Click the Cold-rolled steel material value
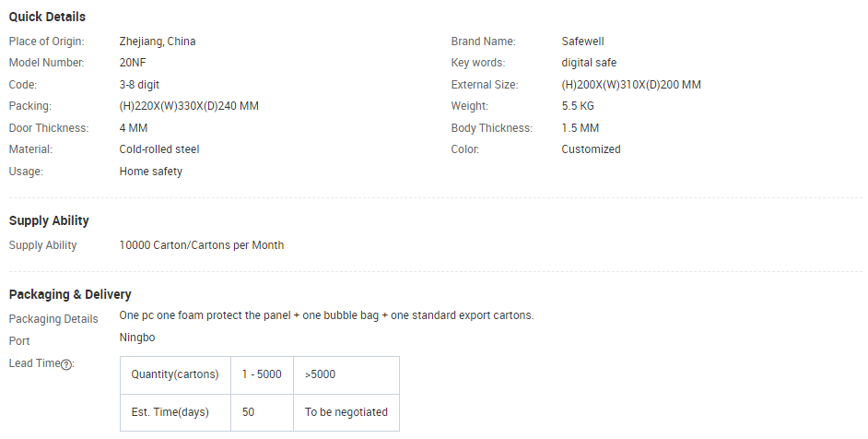Viewport: 868px width, 439px height. [158, 149]
